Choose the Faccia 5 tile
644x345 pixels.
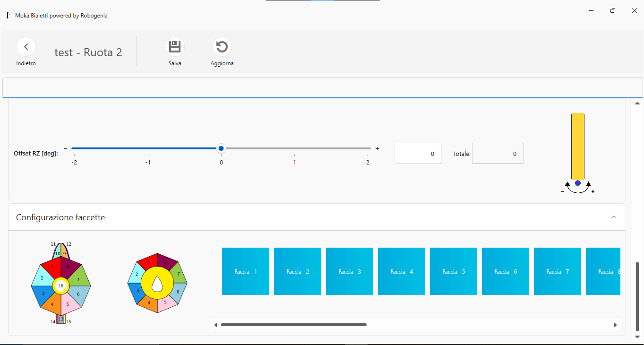tap(454, 271)
